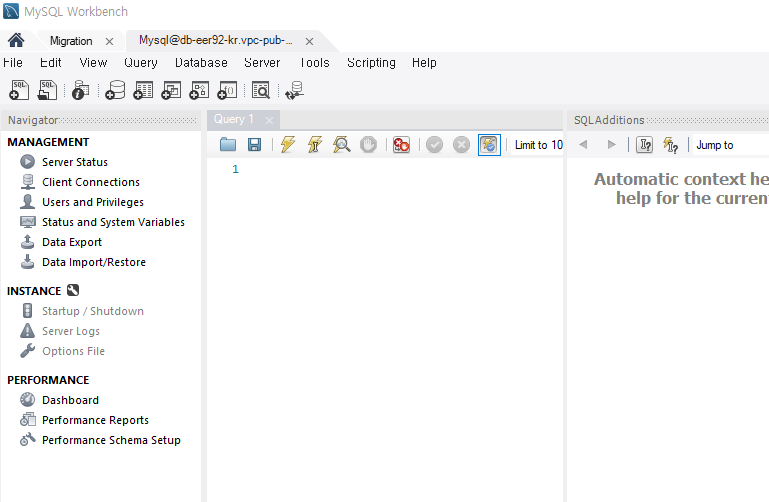Search table data toolbar icon
The width and height of the screenshot is (769, 502).
point(261,90)
